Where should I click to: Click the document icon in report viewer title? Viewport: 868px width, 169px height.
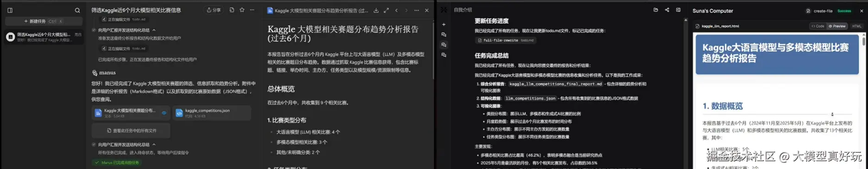pos(270,10)
